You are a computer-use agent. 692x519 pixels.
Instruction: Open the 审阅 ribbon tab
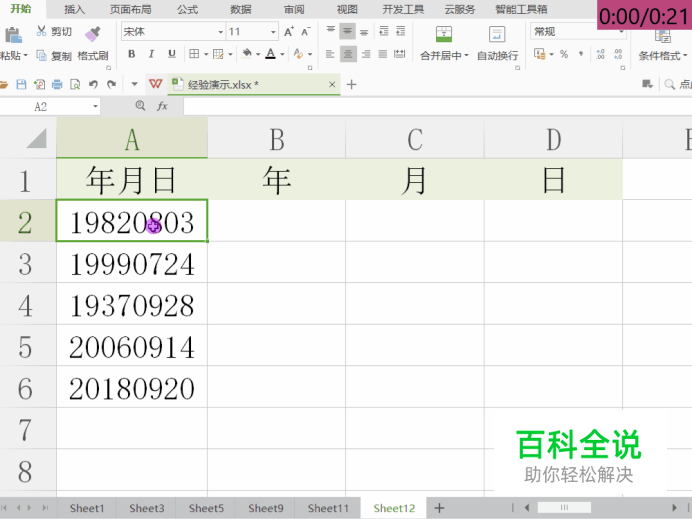[294, 9]
